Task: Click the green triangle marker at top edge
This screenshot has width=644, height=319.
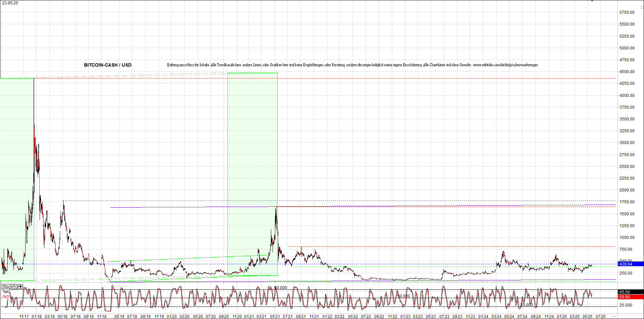Action: click(x=592, y=1)
